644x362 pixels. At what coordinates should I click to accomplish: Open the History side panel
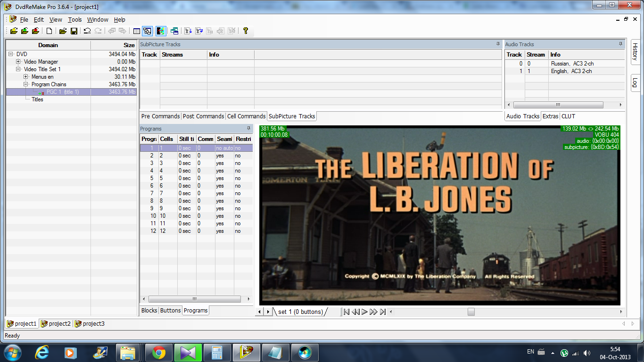[x=635, y=51]
